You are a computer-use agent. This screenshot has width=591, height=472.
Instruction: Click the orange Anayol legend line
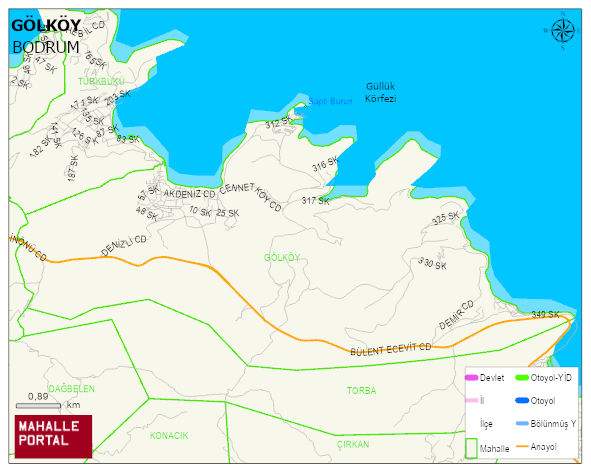tap(522, 446)
